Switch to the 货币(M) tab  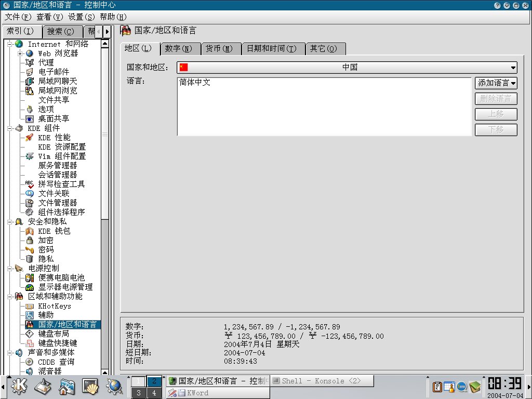coord(221,49)
